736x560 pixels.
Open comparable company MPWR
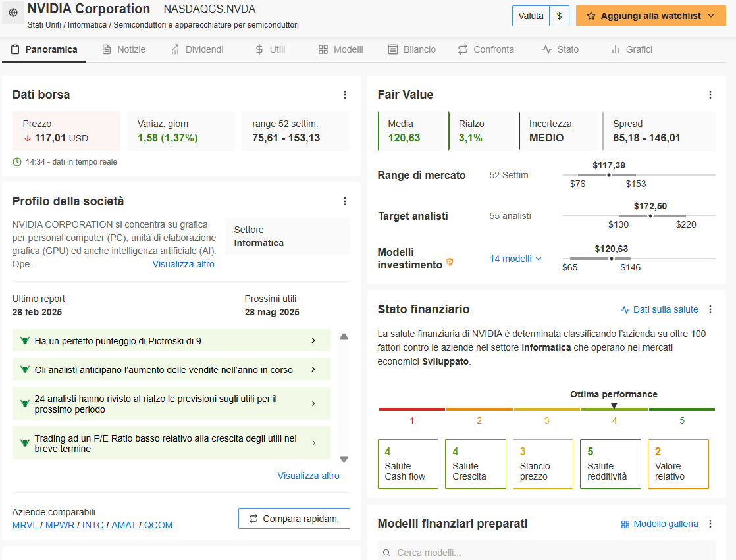(x=60, y=525)
